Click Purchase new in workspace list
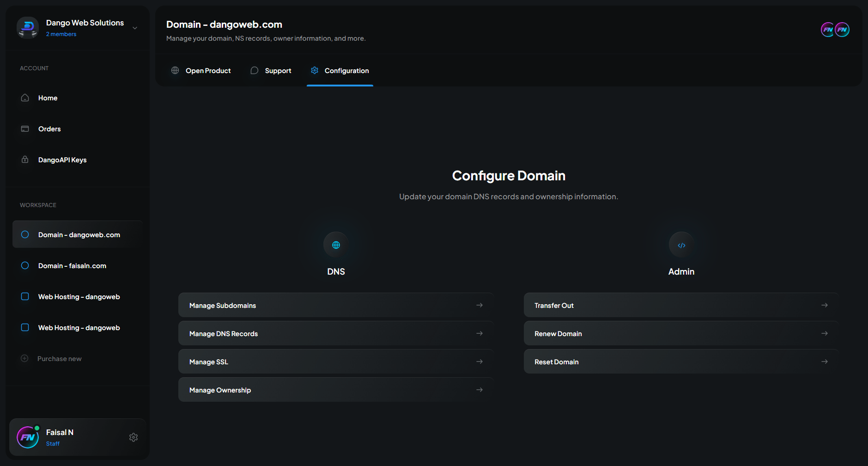Image resolution: width=868 pixels, height=466 pixels. coord(59,359)
